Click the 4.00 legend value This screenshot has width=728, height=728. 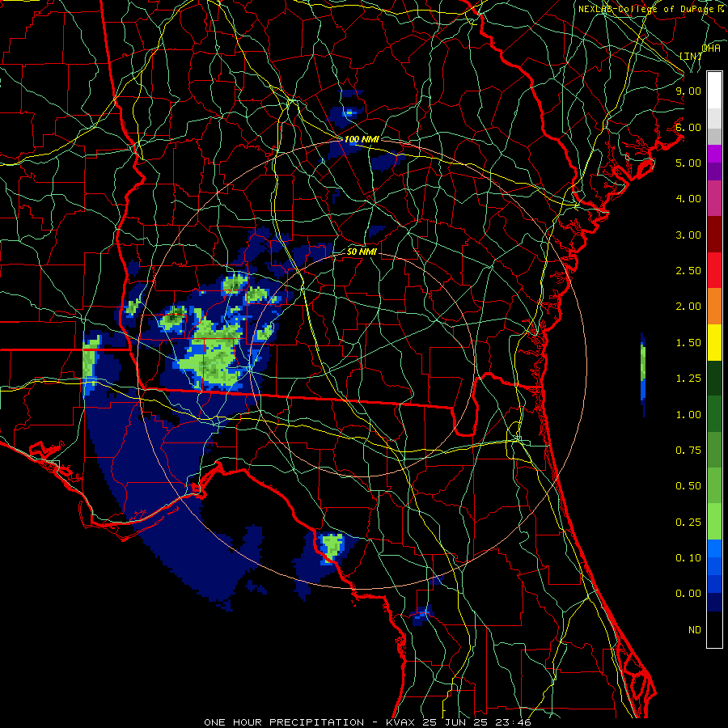688,199
